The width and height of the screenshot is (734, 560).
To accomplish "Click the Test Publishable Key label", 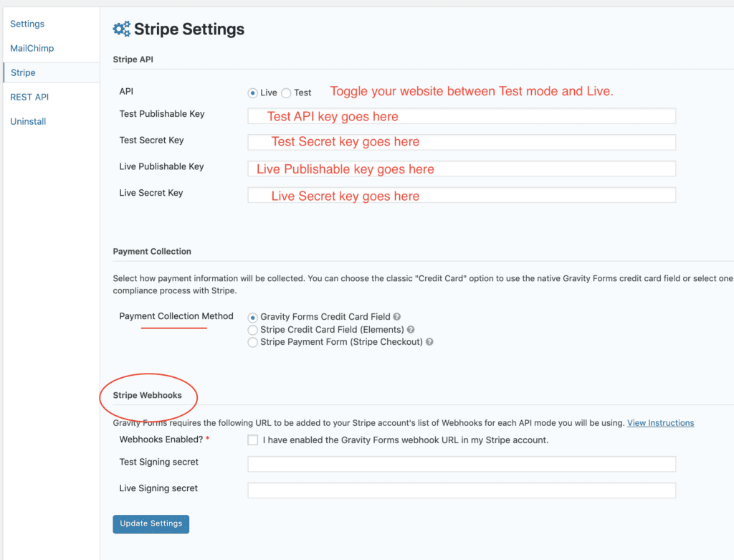I will click(162, 114).
